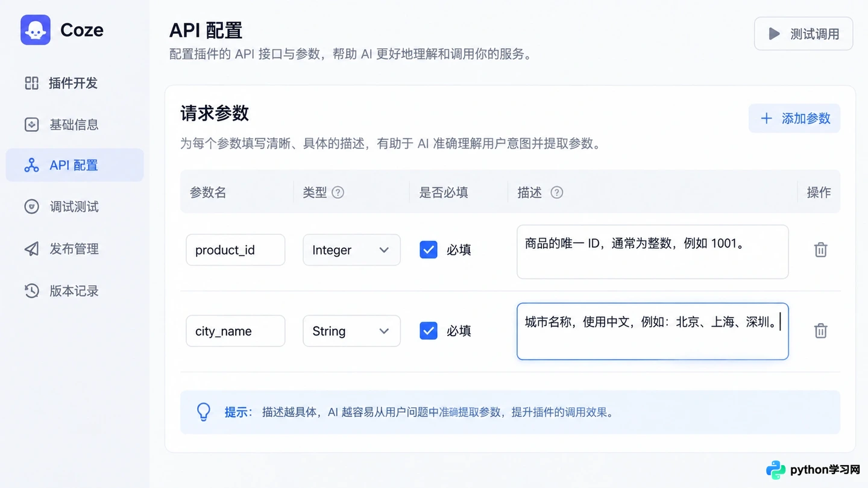
Task: Click the API 配置 node icon
Action: point(31,165)
